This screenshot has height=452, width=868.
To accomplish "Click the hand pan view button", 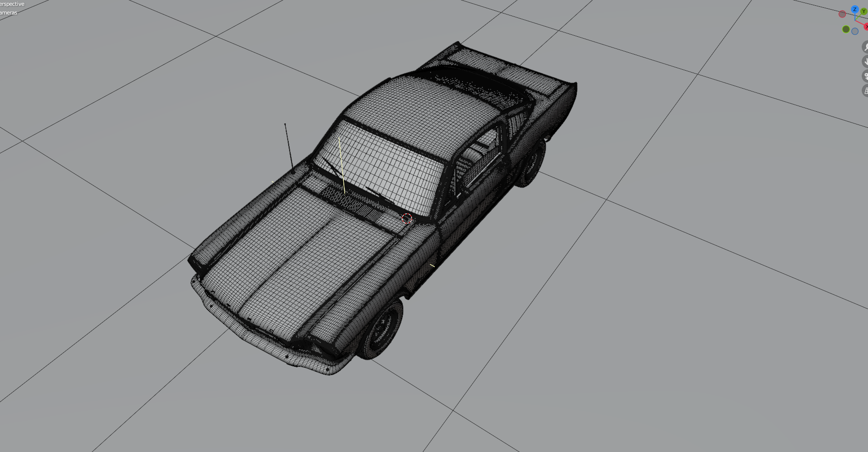I will 866,61.
